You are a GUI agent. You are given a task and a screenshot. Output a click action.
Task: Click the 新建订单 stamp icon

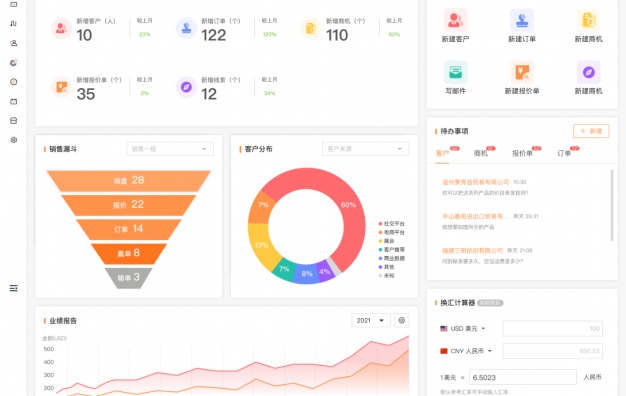[x=522, y=20]
